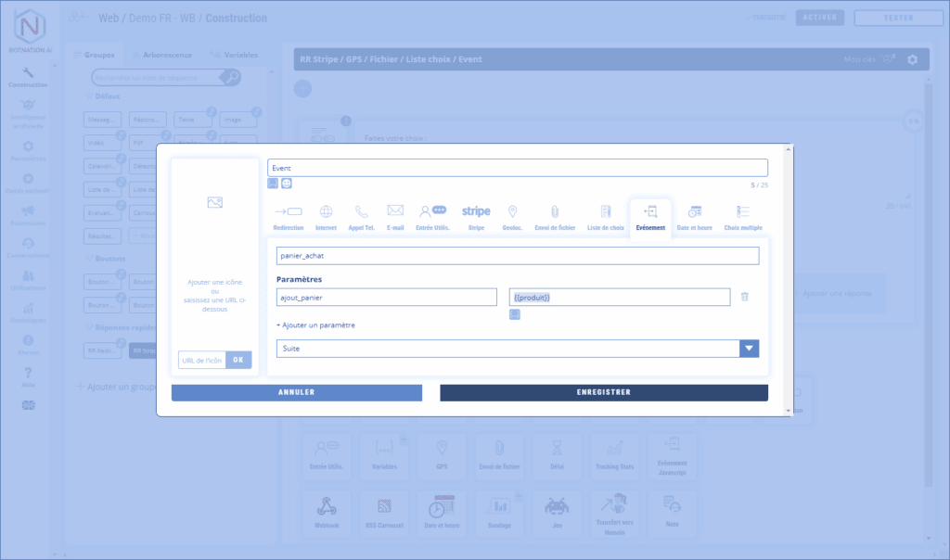The height and width of the screenshot is (560, 950).
Task: Delete the ajout_panier parameter with trash icon
Action: click(744, 297)
